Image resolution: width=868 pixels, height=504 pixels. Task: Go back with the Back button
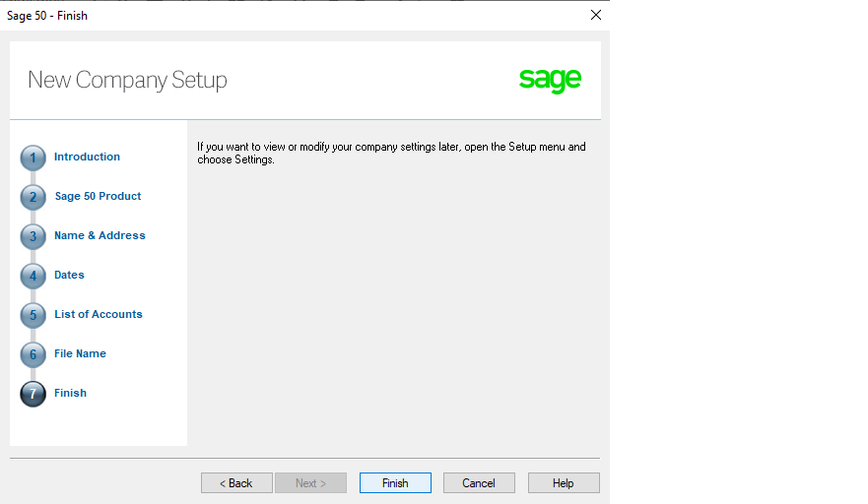point(236,483)
